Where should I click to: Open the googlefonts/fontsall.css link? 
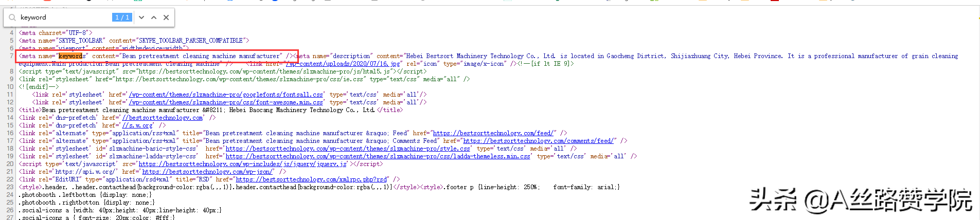coord(226,95)
